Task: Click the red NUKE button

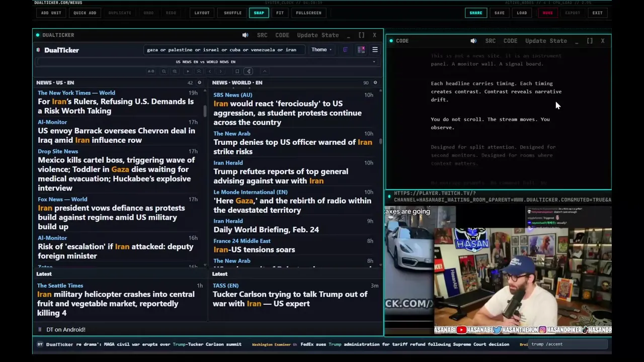Action: pos(547,13)
